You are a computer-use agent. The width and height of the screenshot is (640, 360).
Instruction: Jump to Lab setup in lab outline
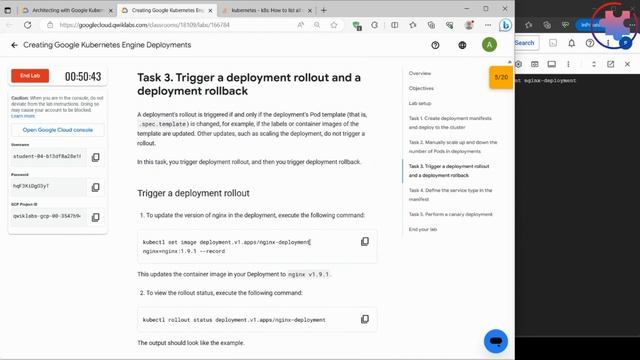click(420, 103)
